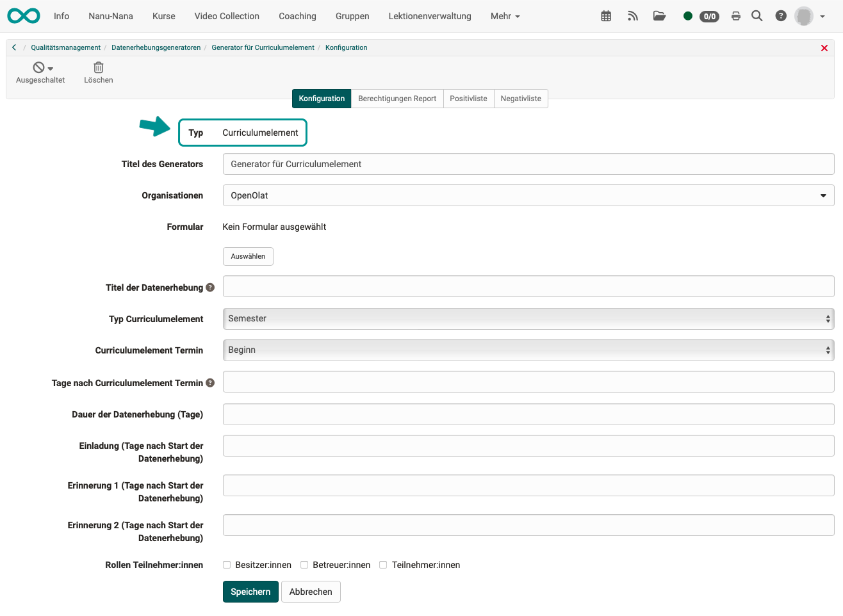Open the Curriculumelement Termin dropdown
This screenshot has width=843, height=616.
point(527,350)
